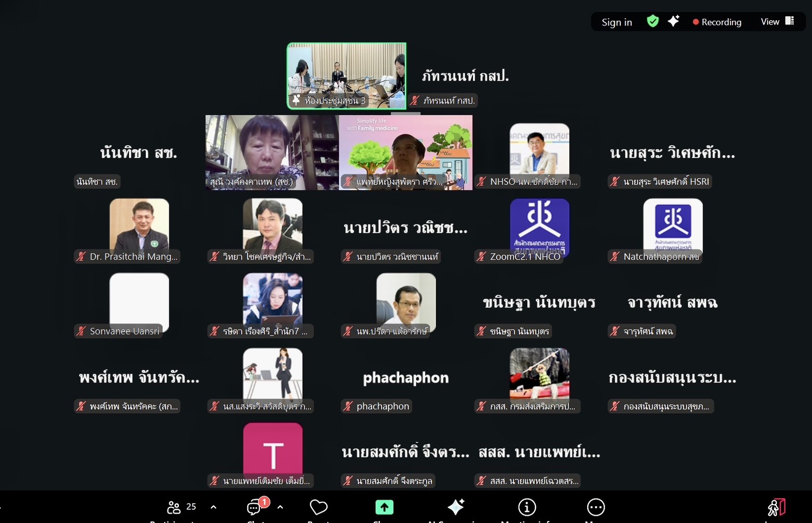This screenshot has width=812, height=523.
Task: Click the heart React icon
Action: [319, 507]
